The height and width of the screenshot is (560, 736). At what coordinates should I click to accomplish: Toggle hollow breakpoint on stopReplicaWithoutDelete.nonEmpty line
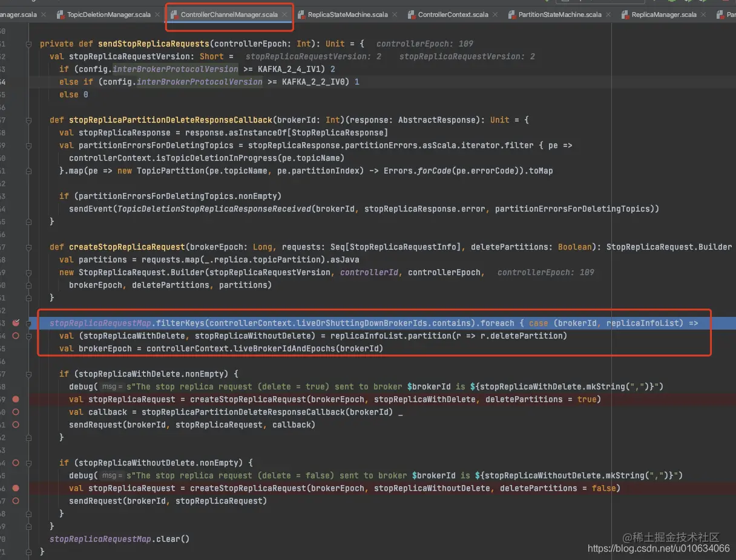(16, 463)
